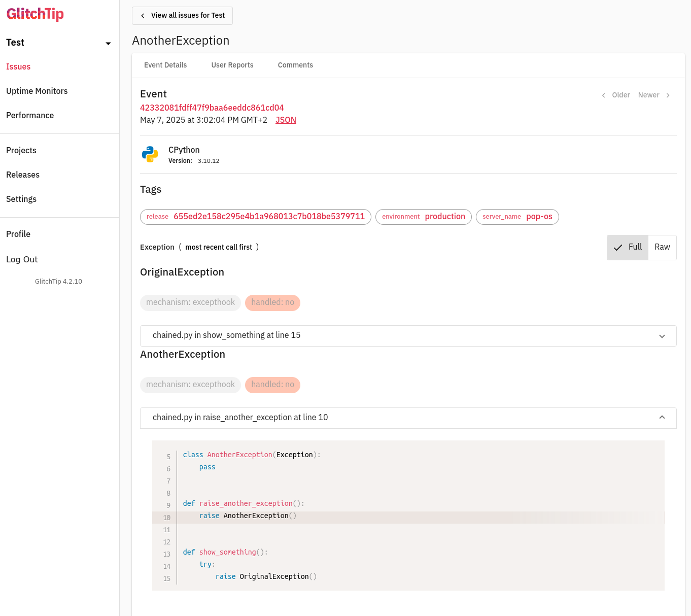The image size is (691, 616).
Task: Open Profile page
Action: coord(18,234)
